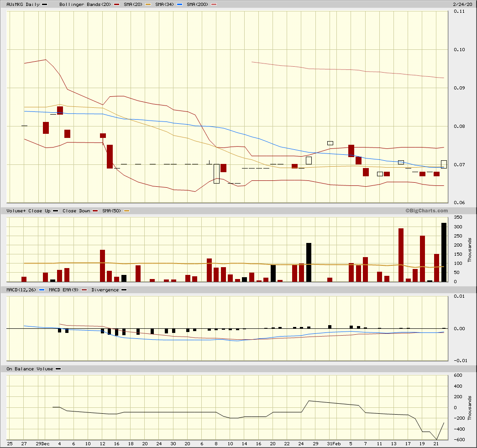Click the On Balance Volume label

coord(30,369)
